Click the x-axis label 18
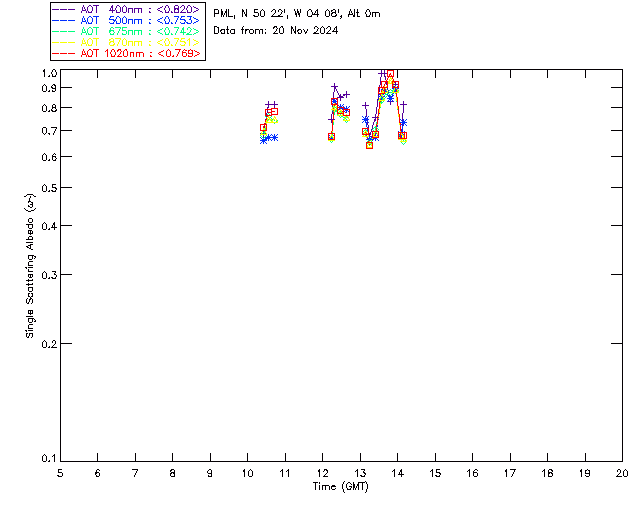The height and width of the screenshot is (512, 640). [548, 473]
